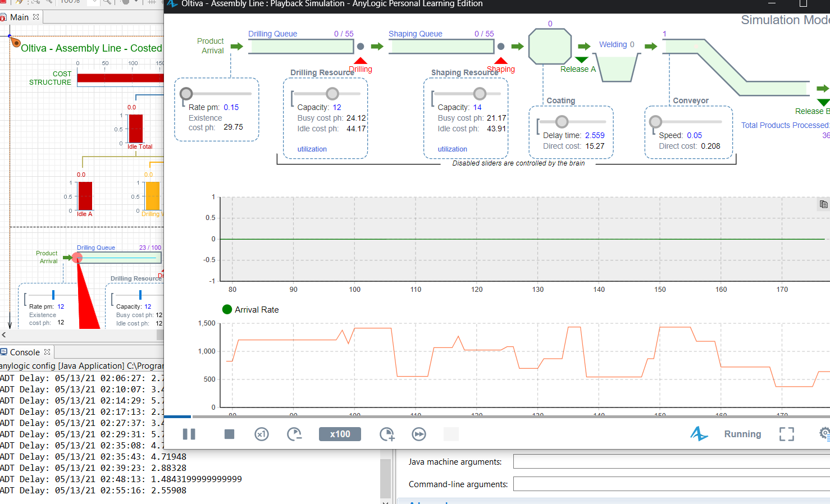This screenshot has width=830, height=504.
Task: Click the Idle A bar chart in editor
Action: point(85,196)
